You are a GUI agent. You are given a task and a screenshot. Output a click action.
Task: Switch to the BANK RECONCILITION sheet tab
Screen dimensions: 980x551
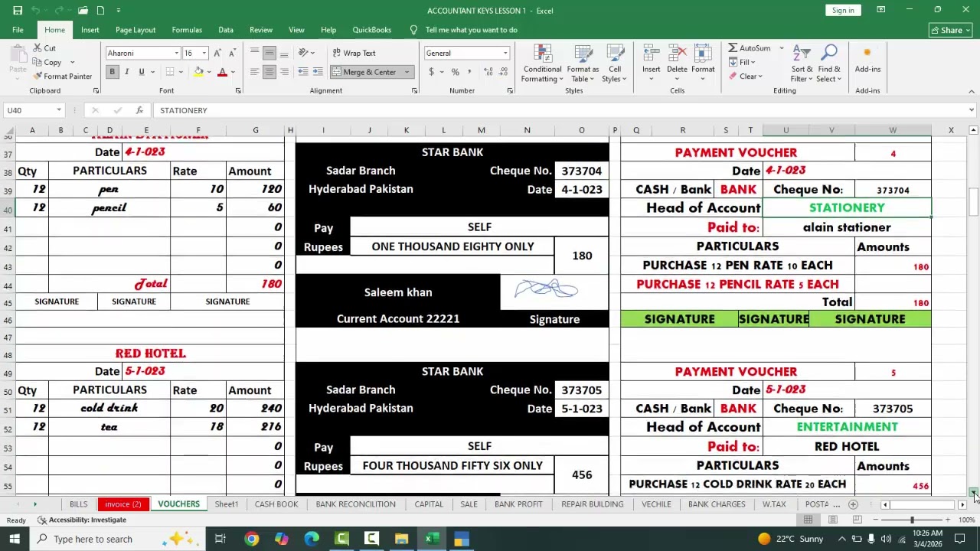pyautogui.click(x=355, y=504)
